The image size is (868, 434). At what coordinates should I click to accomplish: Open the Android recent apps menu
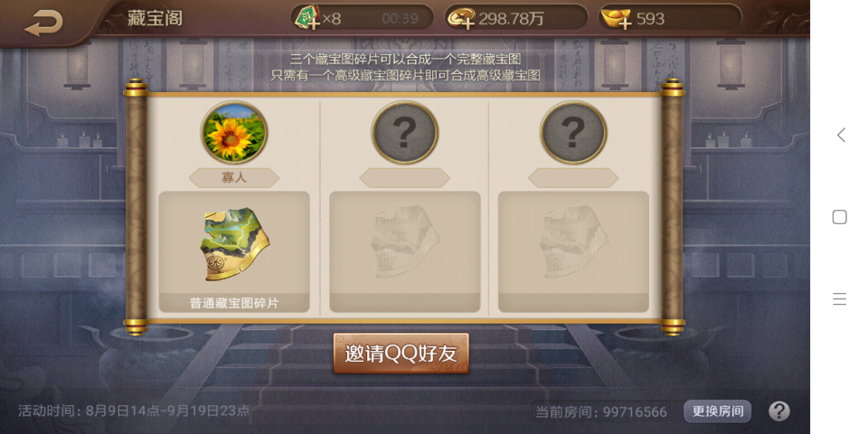coord(840,299)
